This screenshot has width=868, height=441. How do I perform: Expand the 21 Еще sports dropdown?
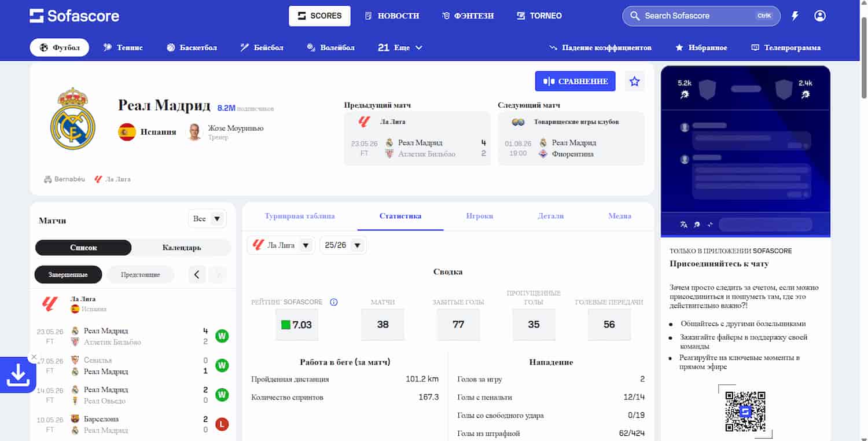click(400, 47)
